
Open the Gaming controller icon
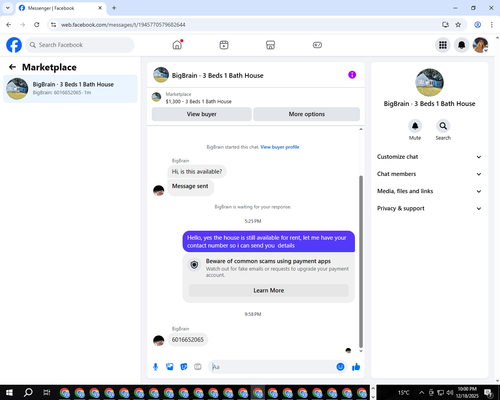(317, 45)
